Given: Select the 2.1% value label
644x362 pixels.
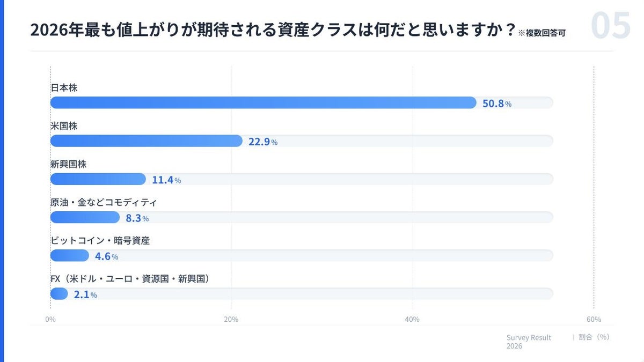Looking at the screenshot, I should pos(85,294).
